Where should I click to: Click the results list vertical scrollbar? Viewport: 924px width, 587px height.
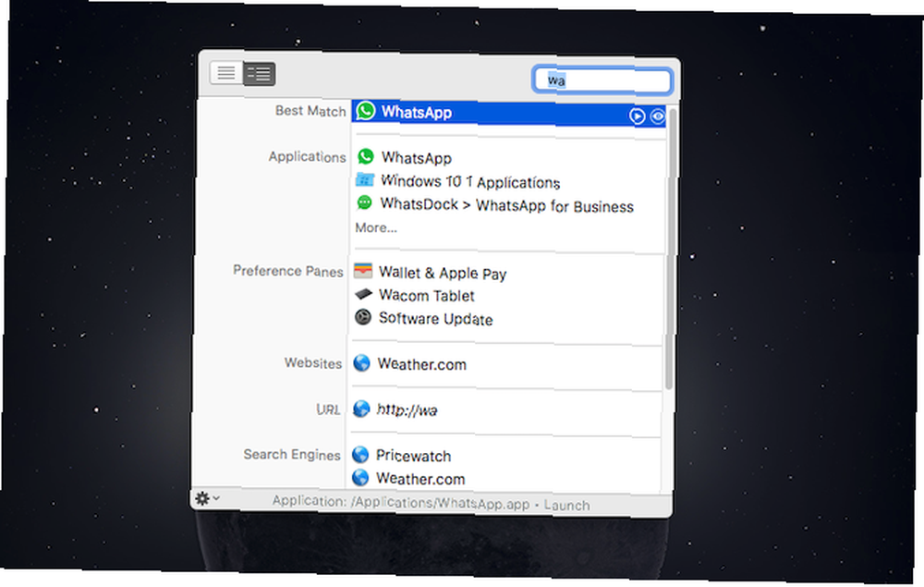[x=670, y=248]
